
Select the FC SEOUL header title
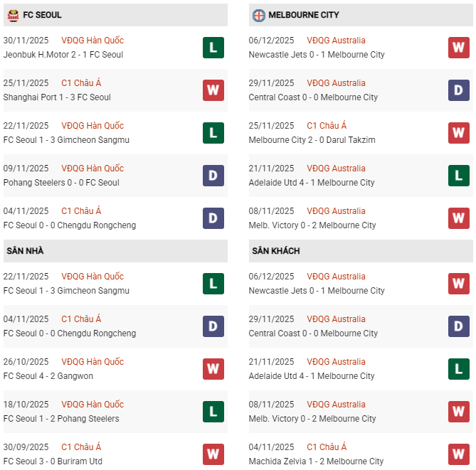click(43, 15)
